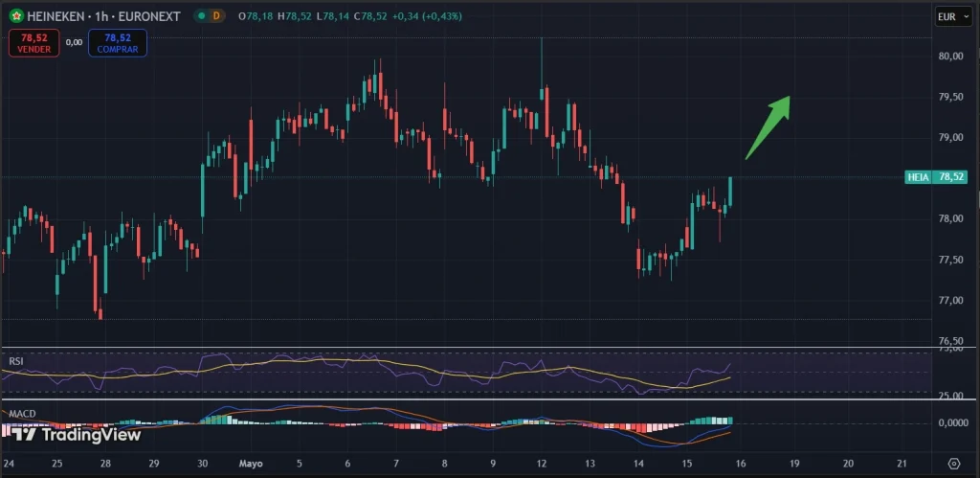Click the Mayo label on time axis
Image resolution: width=980 pixels, height=478 pixels.
pyautogui.click(x=251, y=464)
